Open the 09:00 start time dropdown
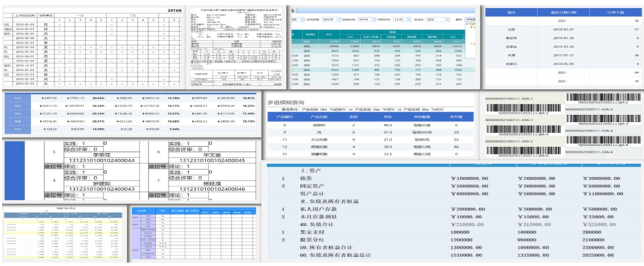The width and height of the screenshot is (644, 266). point(366,20)
